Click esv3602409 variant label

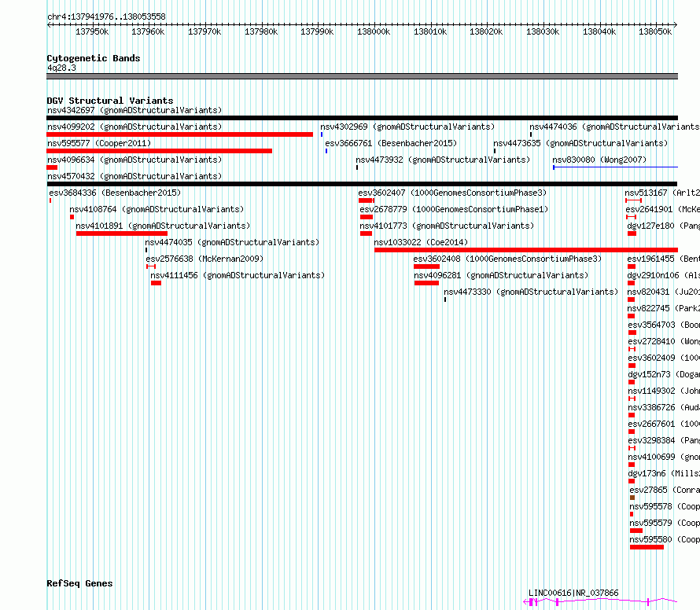point(664,358)
